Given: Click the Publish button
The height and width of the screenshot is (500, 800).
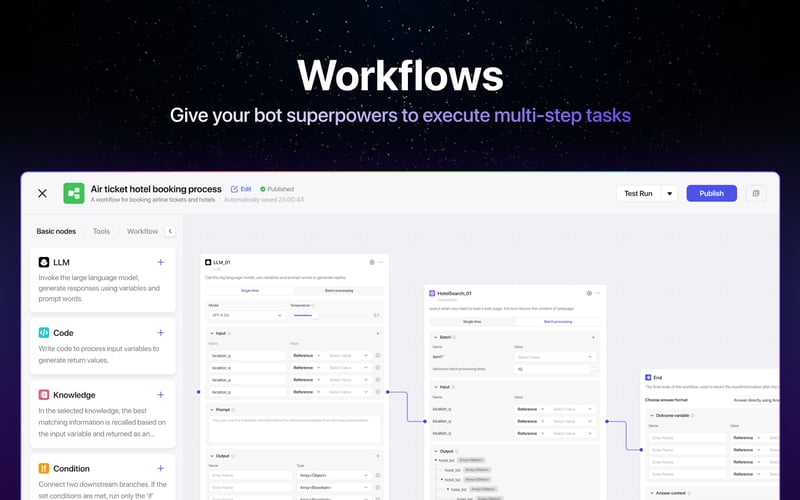Looking at the screenshot, I should coord(711,193).
